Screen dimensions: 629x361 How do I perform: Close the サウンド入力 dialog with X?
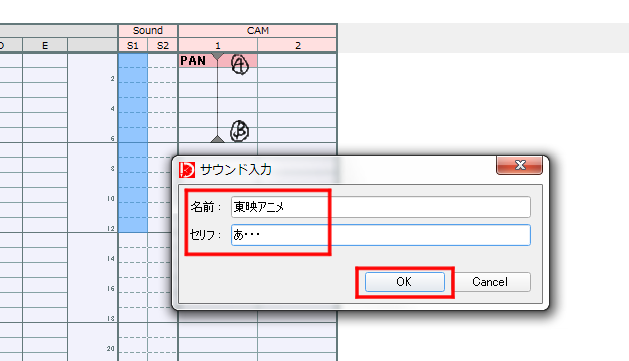point(519,165)
